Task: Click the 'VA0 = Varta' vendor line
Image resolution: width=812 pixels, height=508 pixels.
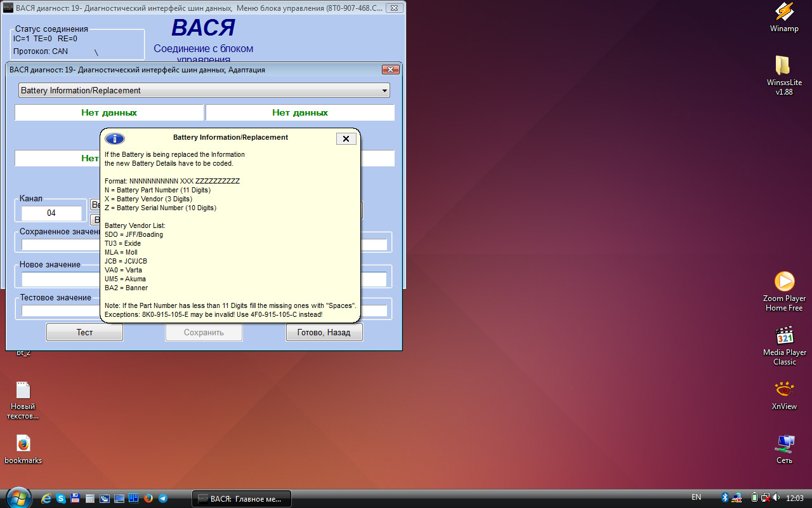Action: click(x=123, y=270)
